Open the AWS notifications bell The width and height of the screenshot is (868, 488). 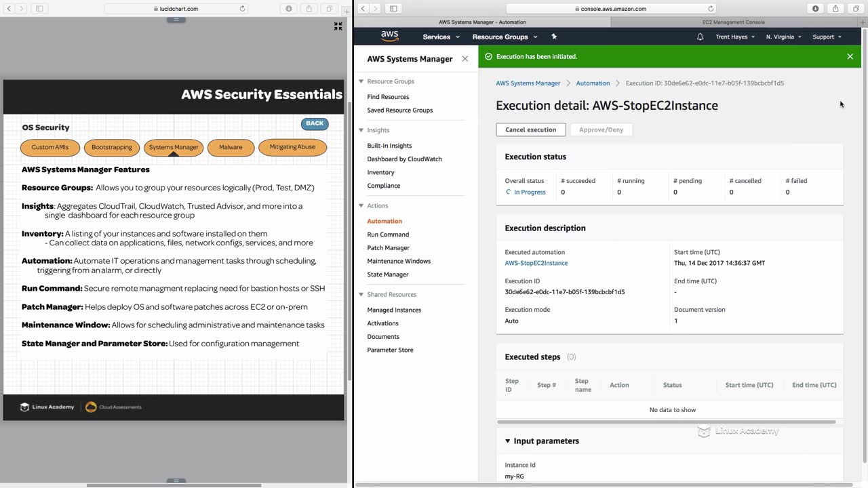700,37
